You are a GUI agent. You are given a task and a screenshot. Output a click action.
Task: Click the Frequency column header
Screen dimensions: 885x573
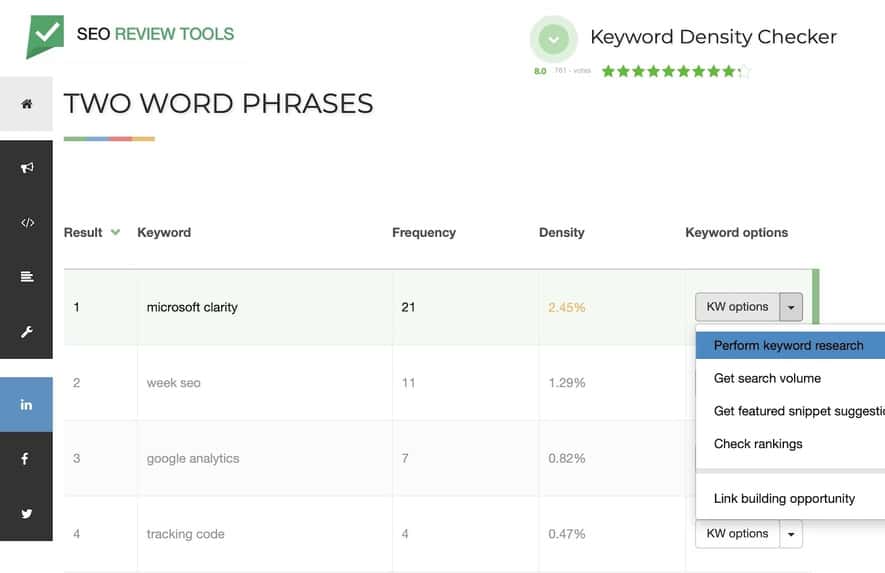[424, 233]
